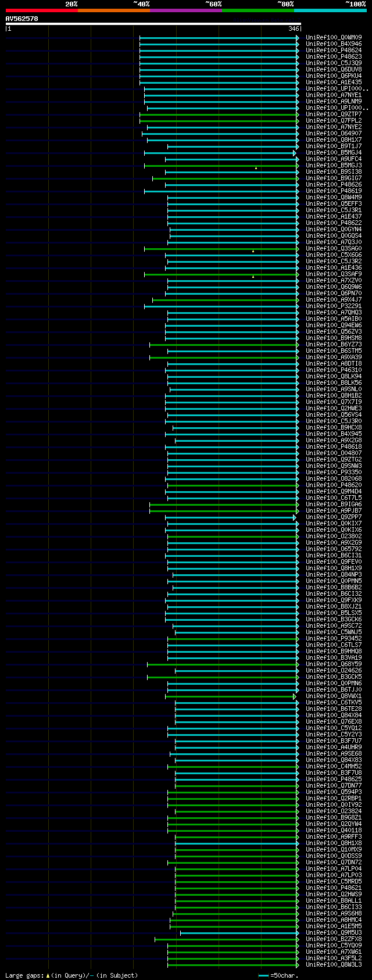Viewport: 372px width, 980px height.
Task: Select the UniRef100_A7XZV0 label
Action: coord(334,281)
